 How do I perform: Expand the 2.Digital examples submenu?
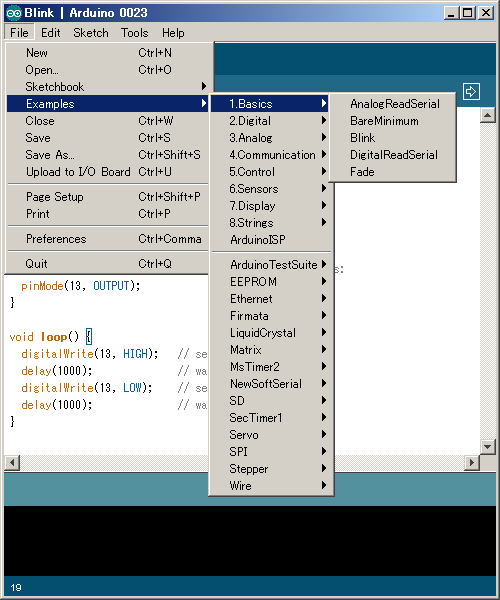pos(270,121)
